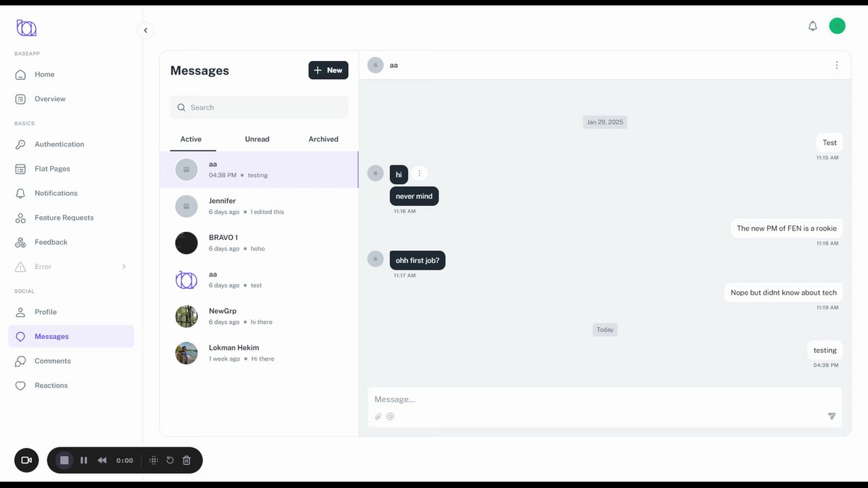Expand the Error menu item
The height and width of the screenshot is (488, 868).
(71, 266)
